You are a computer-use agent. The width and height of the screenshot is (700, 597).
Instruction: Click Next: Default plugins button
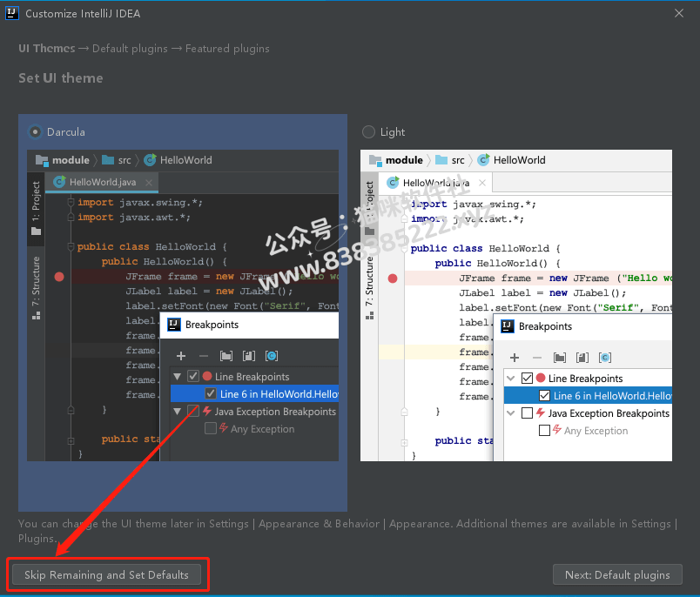[617, 574]
